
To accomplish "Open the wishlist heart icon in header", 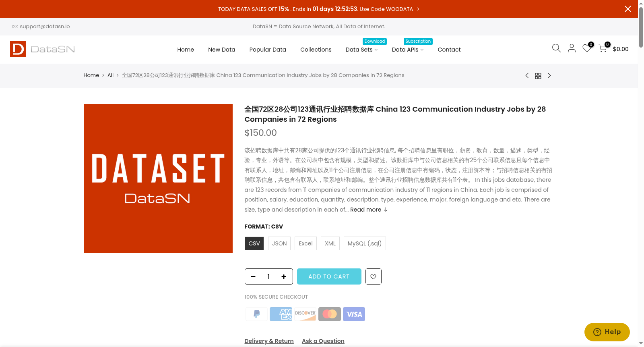I will 587,48.
